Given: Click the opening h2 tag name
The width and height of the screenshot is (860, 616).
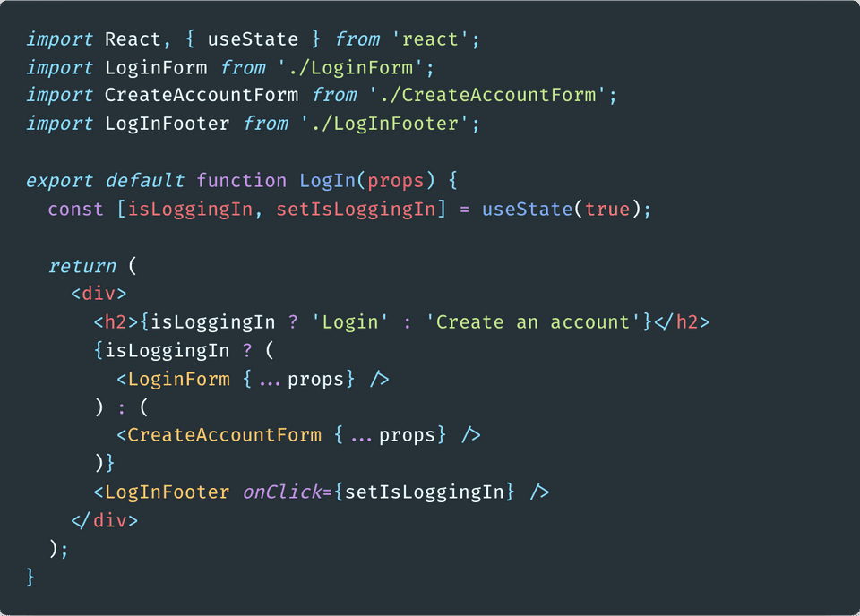Looking at the screenshot, I should (x=116, y=322).
